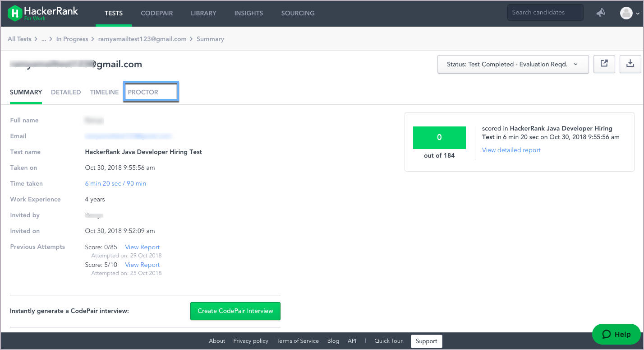Screen dimensions: 644x350
Task: Click the share report icon button
Action: pos(604,64)
